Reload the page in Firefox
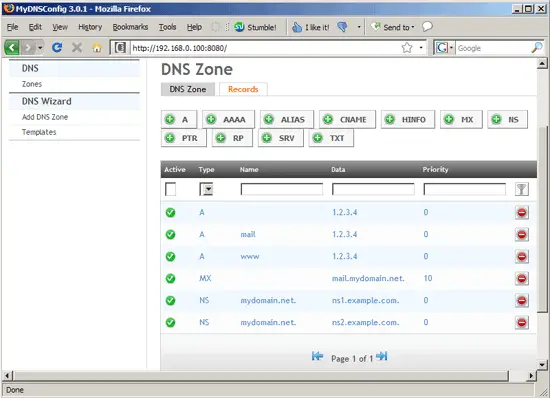This screenshot has width=550, height=398. point(57,47)
